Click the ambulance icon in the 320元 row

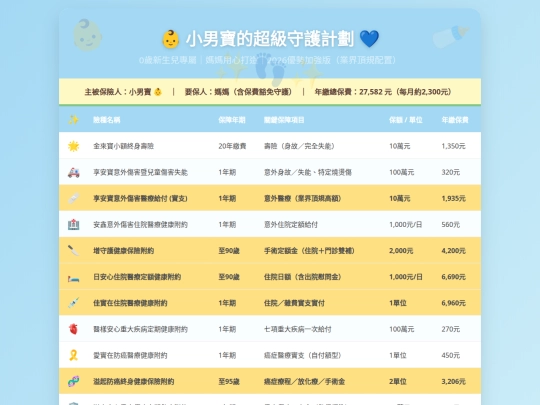(73, 172)
